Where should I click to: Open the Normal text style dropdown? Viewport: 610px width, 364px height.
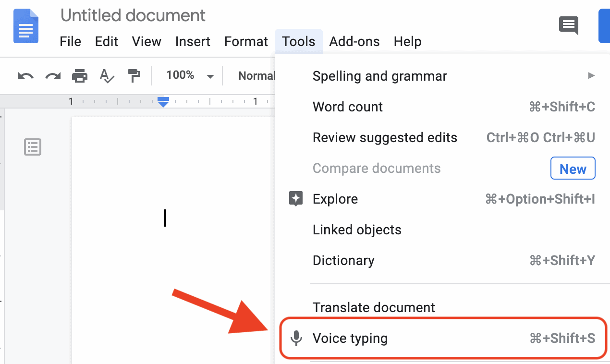pos(256,76)
